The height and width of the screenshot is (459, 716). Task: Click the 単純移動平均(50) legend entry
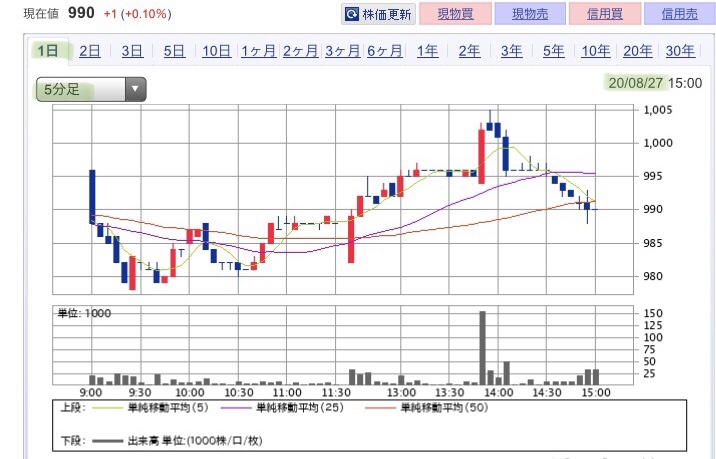point(426,407)
